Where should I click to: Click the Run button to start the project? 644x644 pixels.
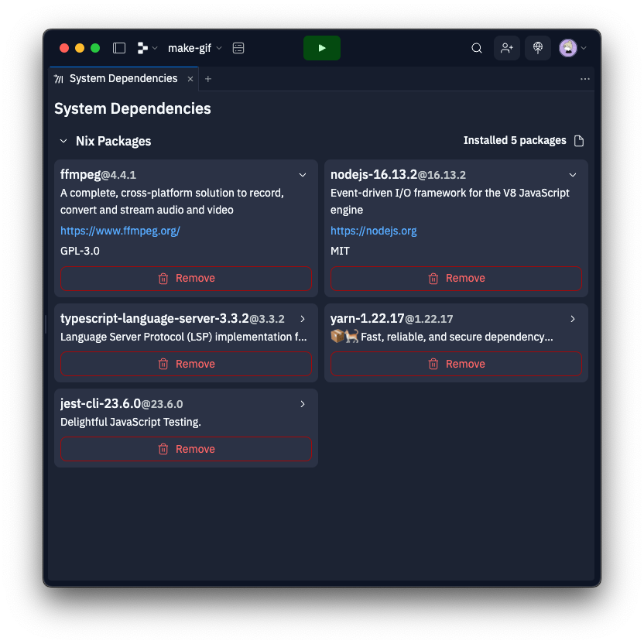click(x=321, y=47)
